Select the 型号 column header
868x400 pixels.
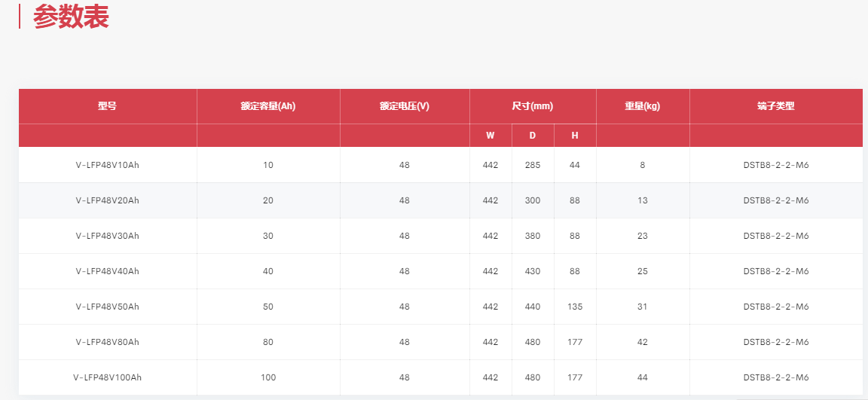coord(108,106)
